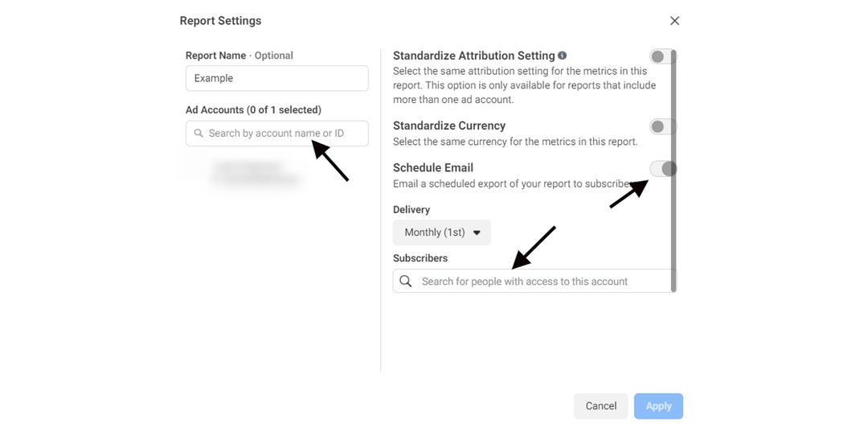The height and width of the screenshot is (424, 868).
Task: Toggle the Schedule Email switch
Action: (663, 168)
